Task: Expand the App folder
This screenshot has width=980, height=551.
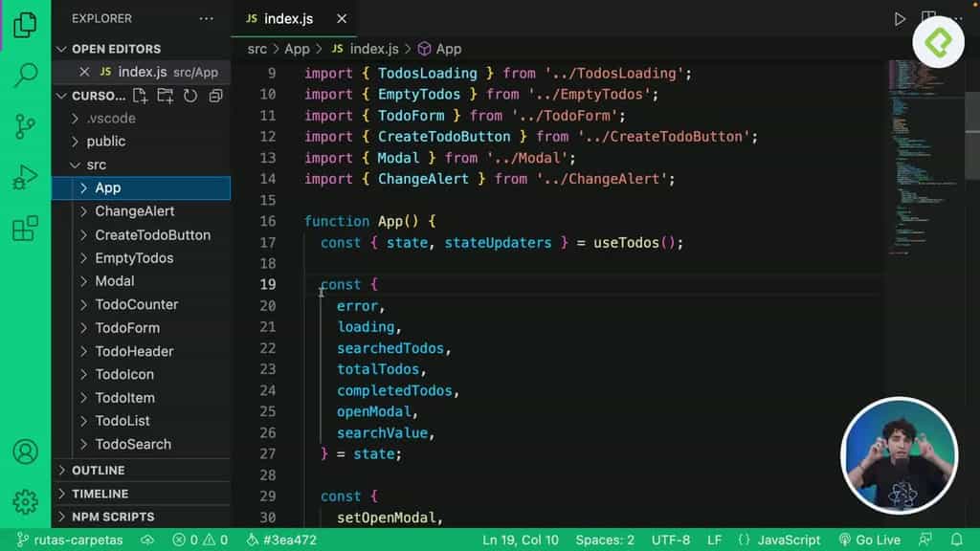Action: point(142,188)
